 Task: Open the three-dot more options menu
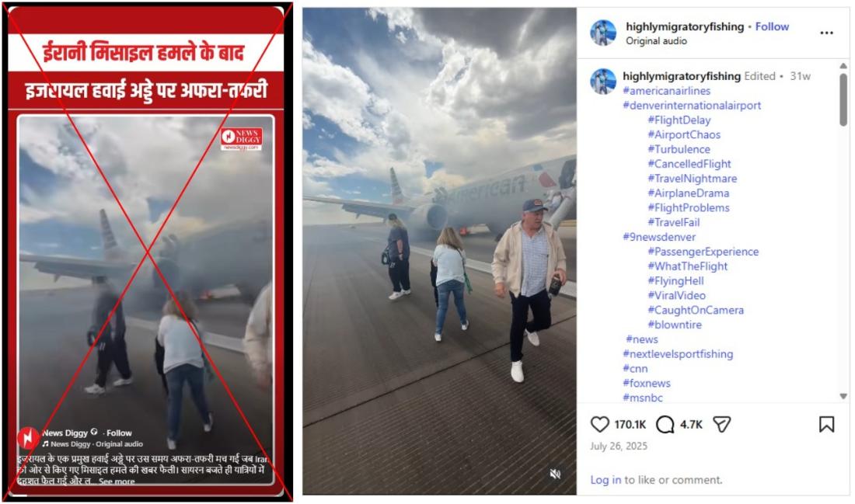[826, 33]
